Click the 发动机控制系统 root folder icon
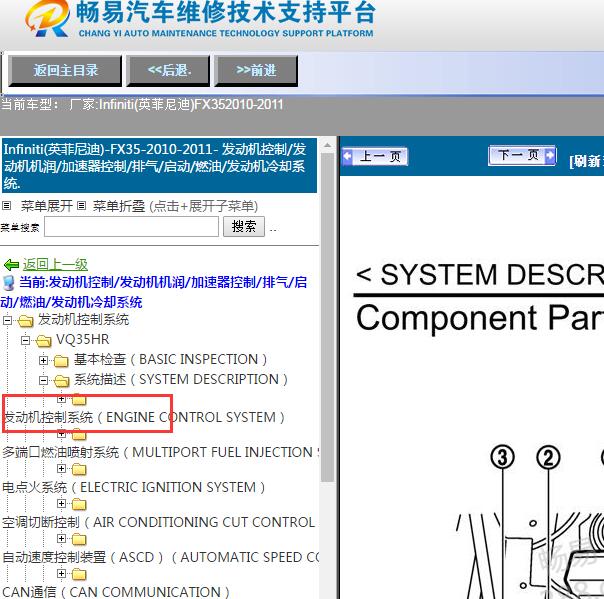 (25, 320)
